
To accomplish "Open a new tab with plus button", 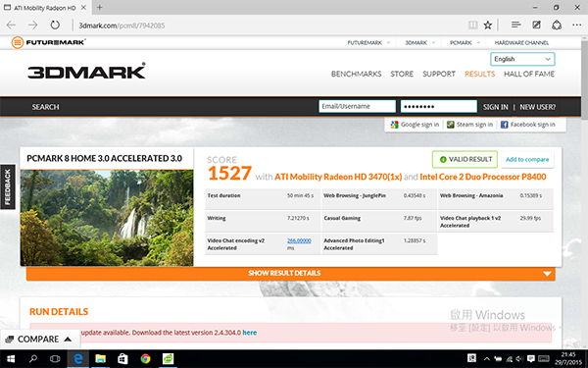I will (99, 7).
